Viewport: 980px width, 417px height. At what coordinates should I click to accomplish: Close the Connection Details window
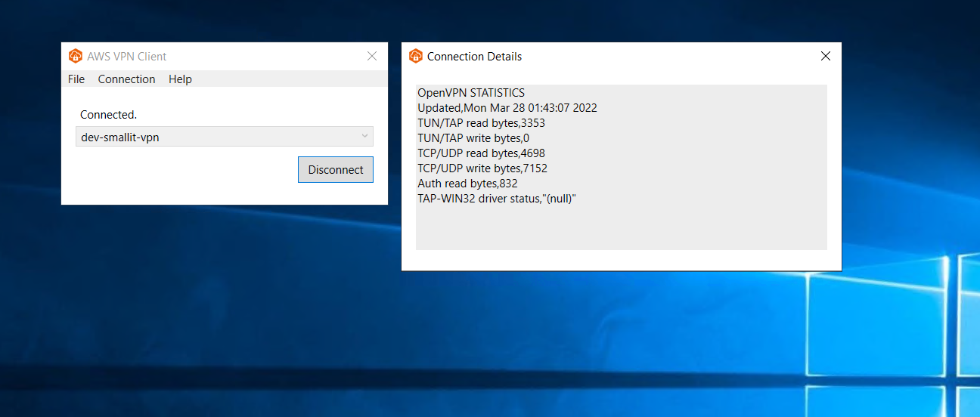tap(826, 56)
